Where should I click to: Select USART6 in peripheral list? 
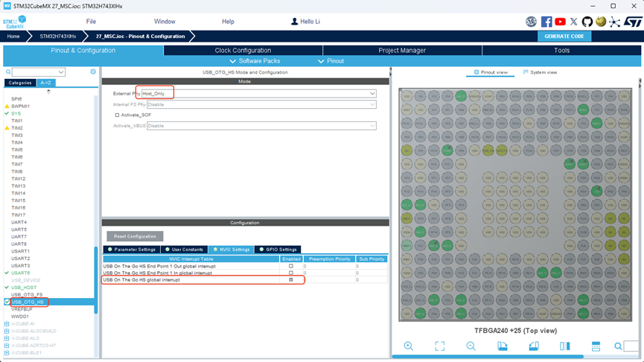click(21, 273)
